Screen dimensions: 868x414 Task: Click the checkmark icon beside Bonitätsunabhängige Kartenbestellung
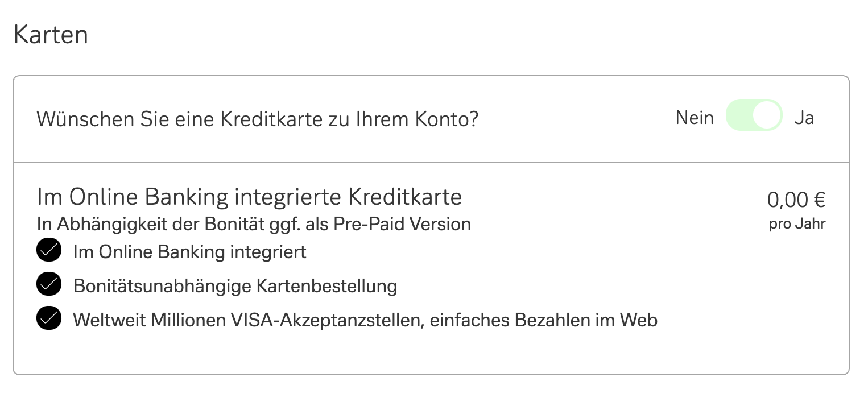(x=49, y=285)
